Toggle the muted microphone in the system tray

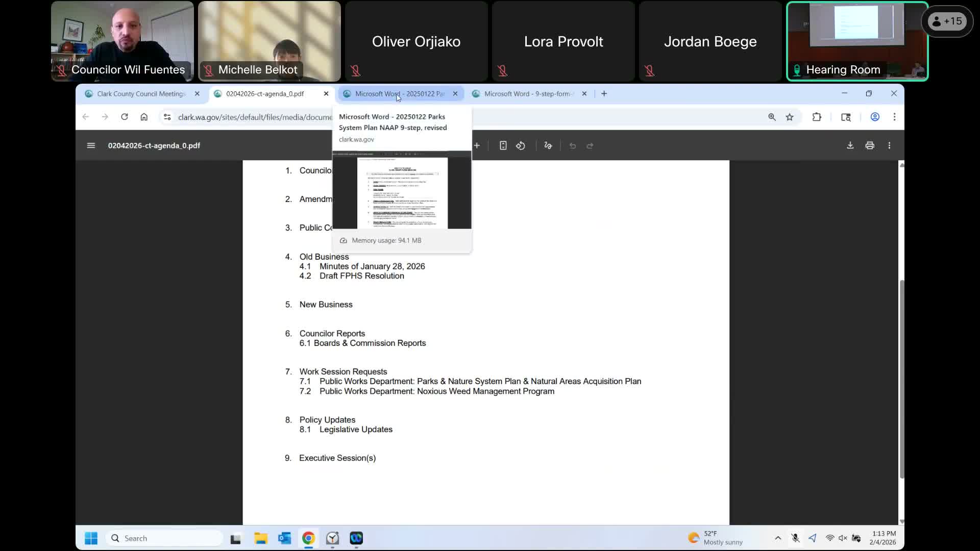(795, 538)
